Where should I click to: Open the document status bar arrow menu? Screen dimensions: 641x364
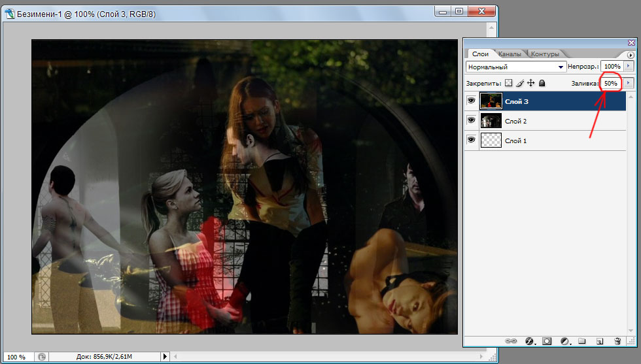point(165,357)
